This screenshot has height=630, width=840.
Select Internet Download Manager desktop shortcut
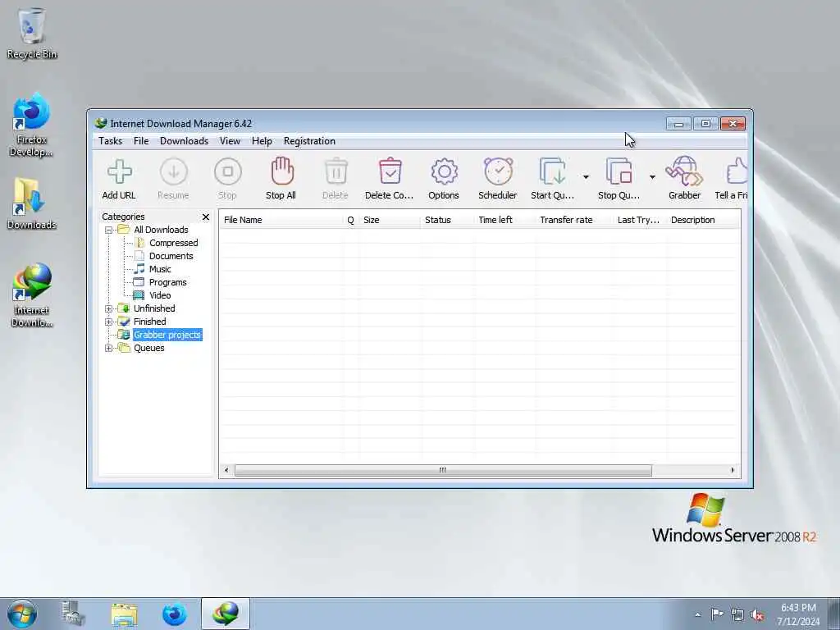click(x=32, y=295)
